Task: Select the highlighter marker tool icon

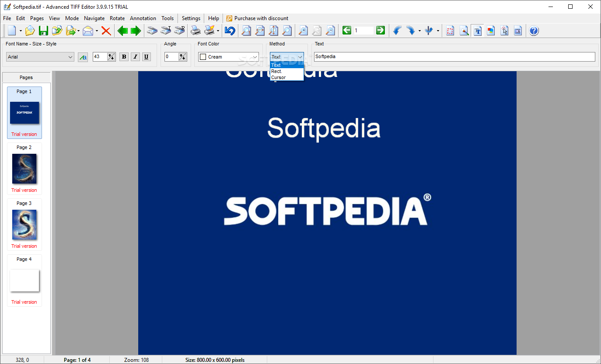Action: click(x=464, y=31)
